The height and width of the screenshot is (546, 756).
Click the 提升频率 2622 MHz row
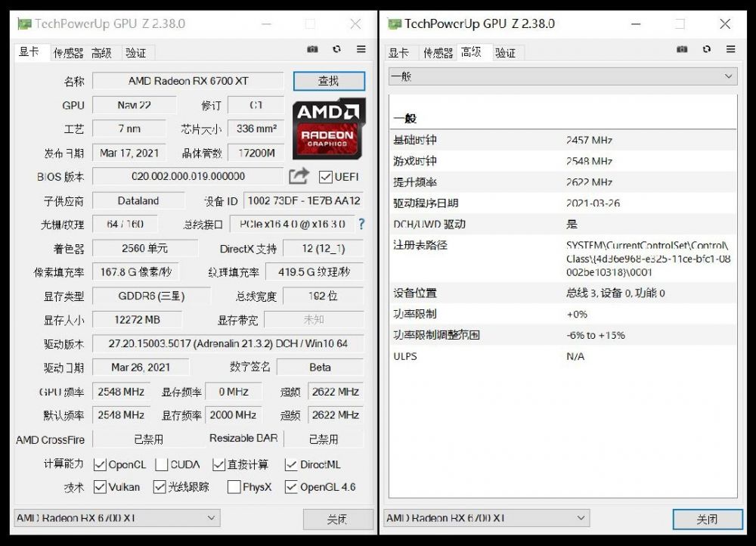click(x=562, y=181)
